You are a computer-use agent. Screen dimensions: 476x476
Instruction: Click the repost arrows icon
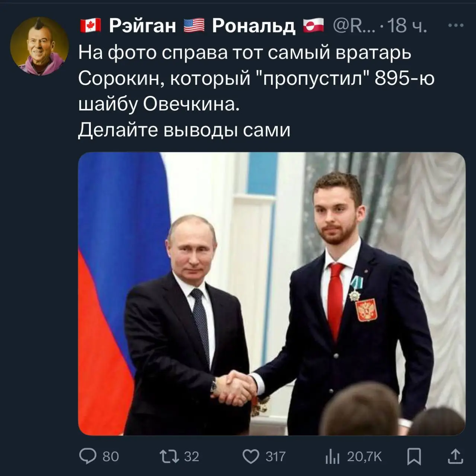point(169,456)
